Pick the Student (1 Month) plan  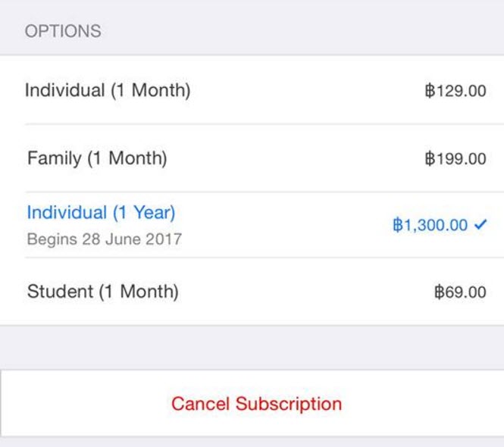tap(103, 292)
